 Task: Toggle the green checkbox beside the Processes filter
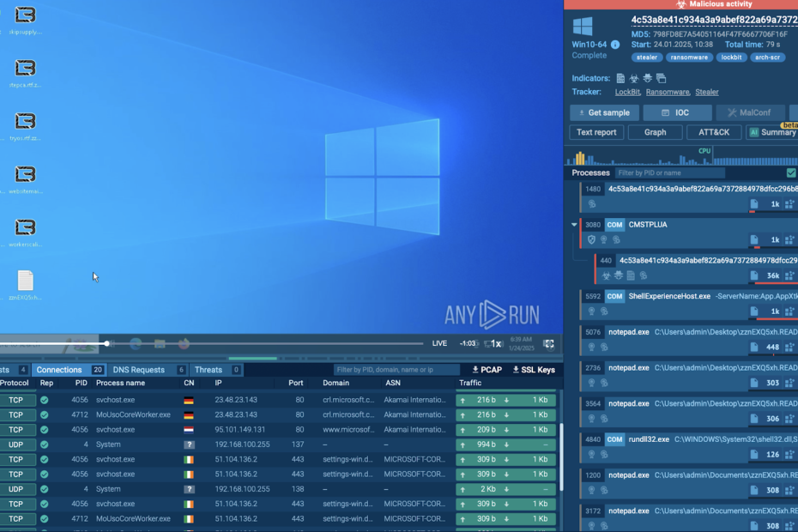click(790, 172)
